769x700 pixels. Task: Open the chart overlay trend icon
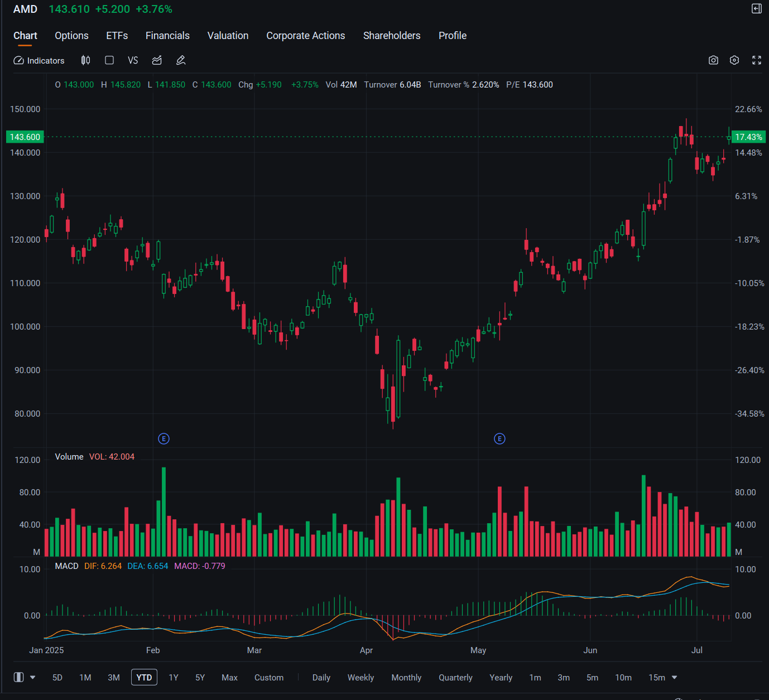click(x=157, y=60)
